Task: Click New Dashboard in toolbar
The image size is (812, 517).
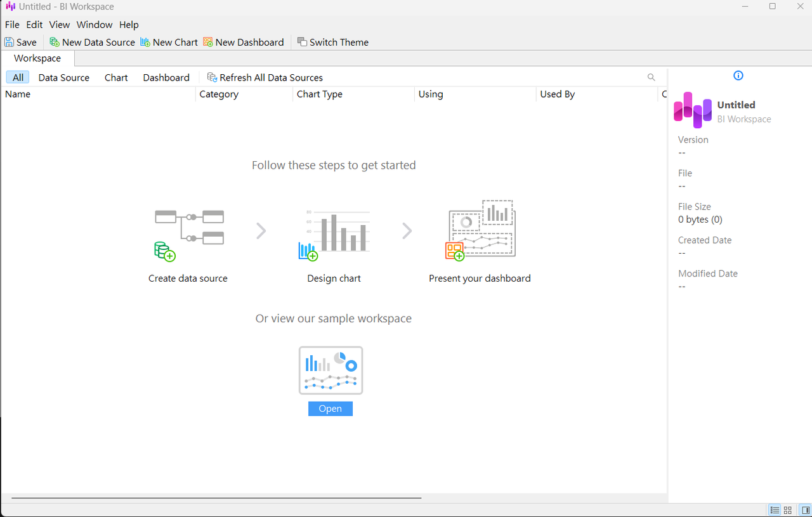Action: tap(244, 42)
